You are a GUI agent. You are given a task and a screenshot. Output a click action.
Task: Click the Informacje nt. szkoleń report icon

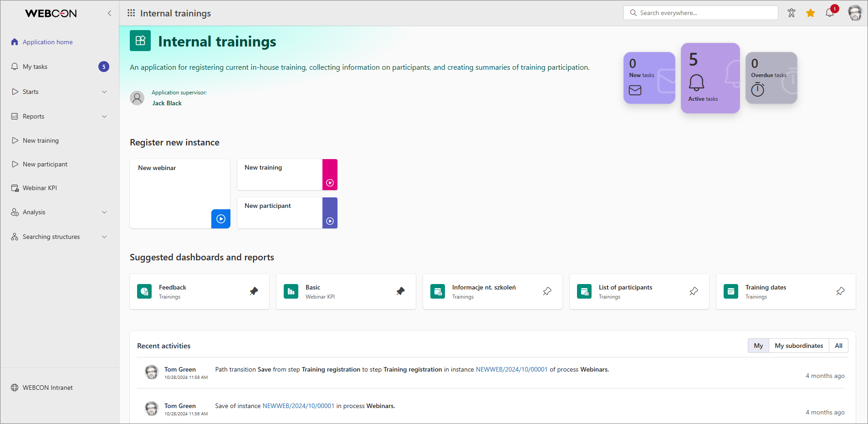[438, 291]
